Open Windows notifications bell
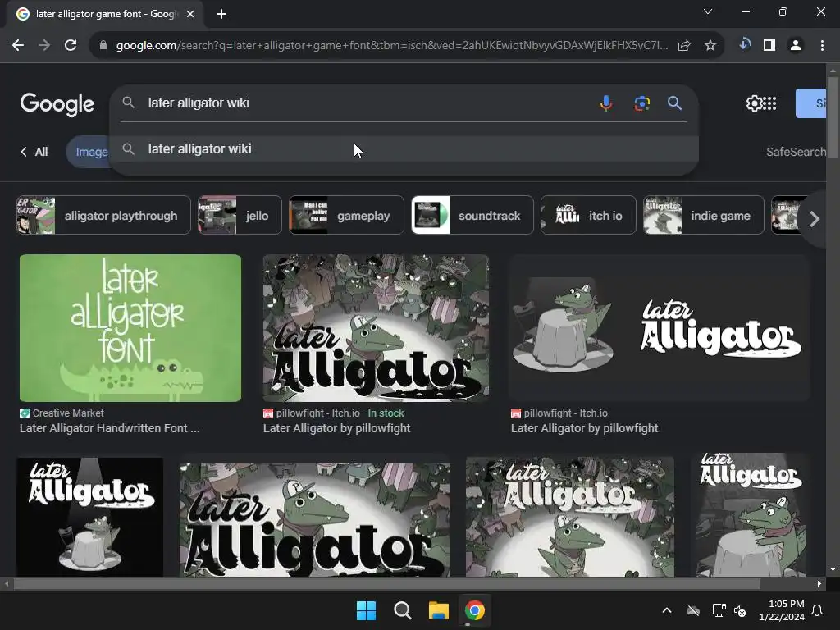 pos(818,610)
